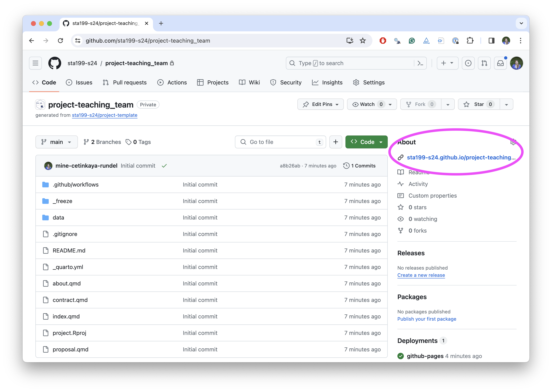Switch to the Actions tab
Image resolution: width=552 pixels, height=392 pixels.
point(172,83)
